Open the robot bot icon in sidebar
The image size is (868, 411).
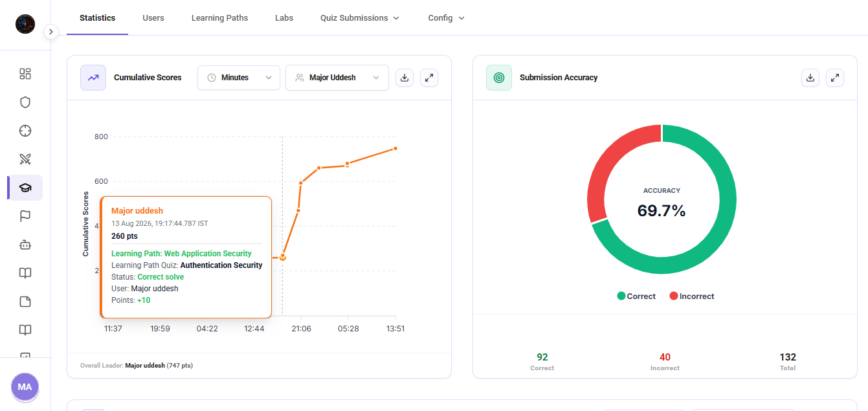coord(25,245)
